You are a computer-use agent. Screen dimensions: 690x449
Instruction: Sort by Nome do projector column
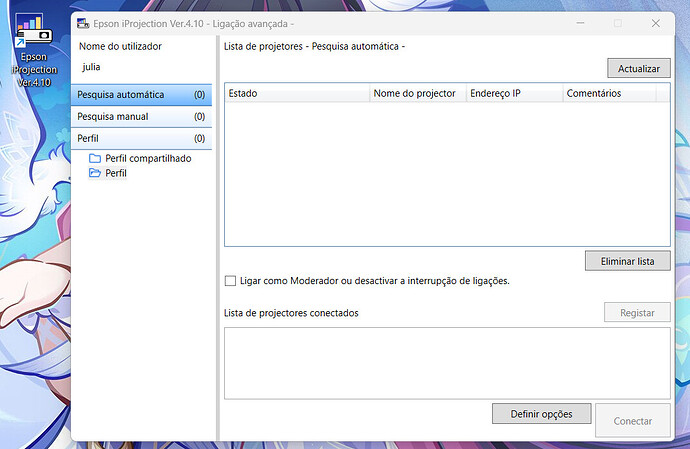coord(418,93)
